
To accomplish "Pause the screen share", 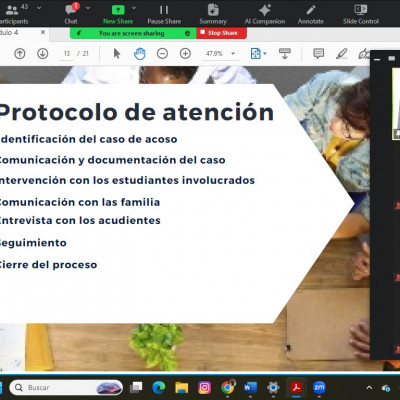I will click(x=164, y=14).
